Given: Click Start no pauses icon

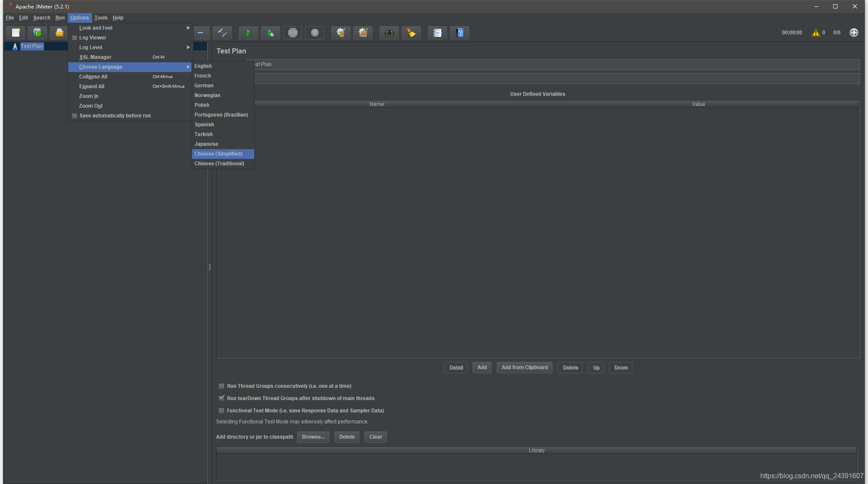Looking at the screenshot, I should pyautogui.click(x=270, y=33).
